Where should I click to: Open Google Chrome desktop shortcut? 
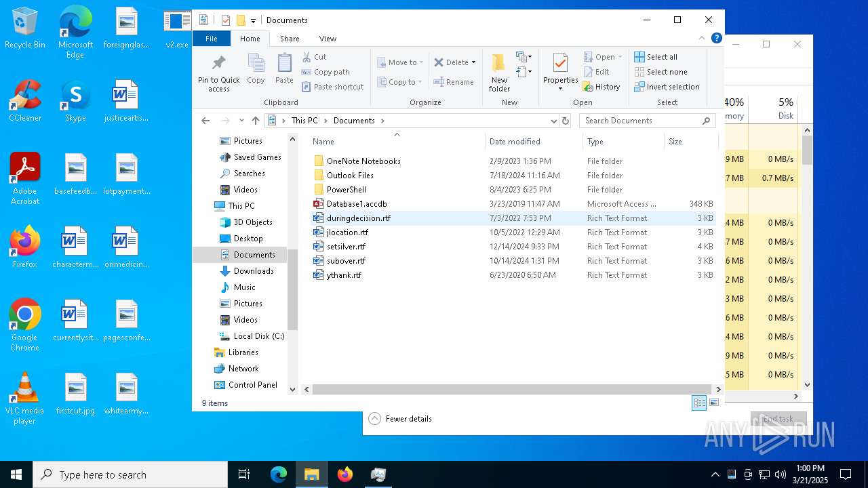24,325
